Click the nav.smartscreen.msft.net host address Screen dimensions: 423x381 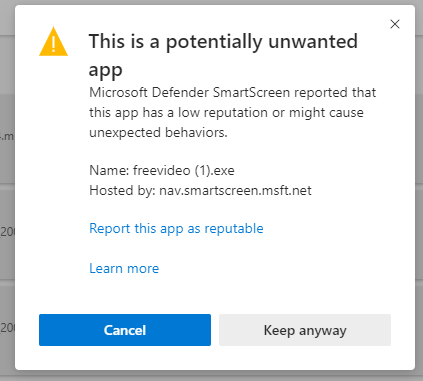tap(235, 190)
